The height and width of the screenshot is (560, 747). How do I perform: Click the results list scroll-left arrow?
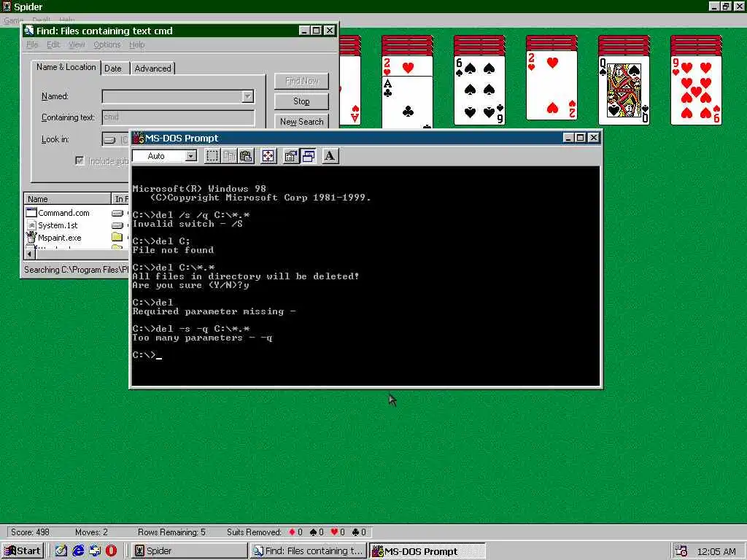[x=29, y=254]
